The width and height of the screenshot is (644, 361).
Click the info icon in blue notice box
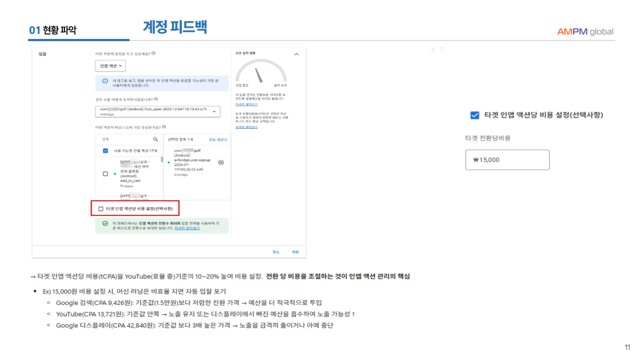(x=105, y=81)
